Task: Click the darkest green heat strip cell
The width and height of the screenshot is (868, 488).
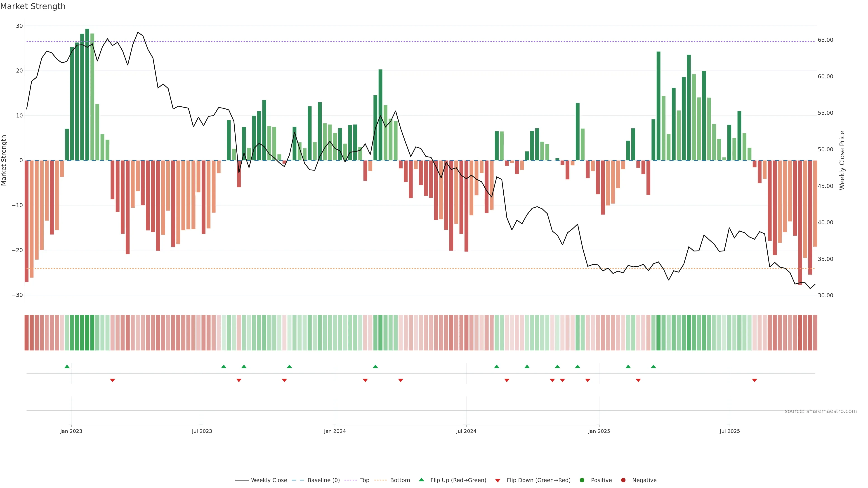Action: (x=87, y=333)
